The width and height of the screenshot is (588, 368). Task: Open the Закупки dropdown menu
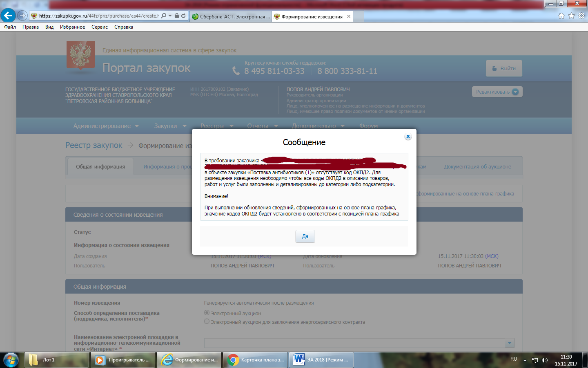coord(170,126)
